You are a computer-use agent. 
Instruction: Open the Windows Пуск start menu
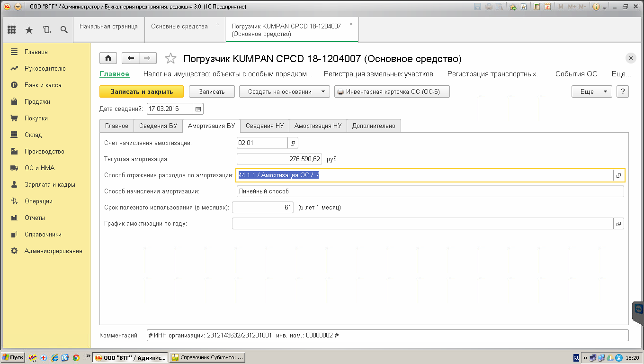pyautogui.click(x=13, y=357)
